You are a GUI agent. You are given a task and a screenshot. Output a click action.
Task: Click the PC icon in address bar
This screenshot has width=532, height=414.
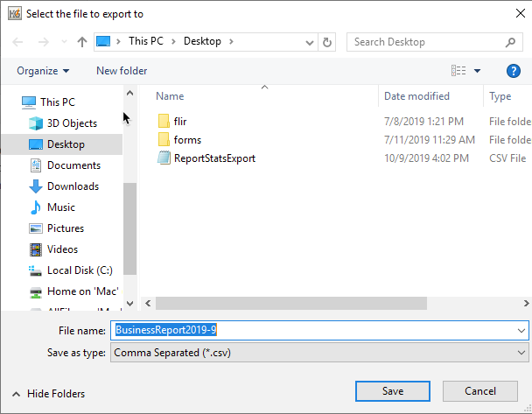[103, 41]
